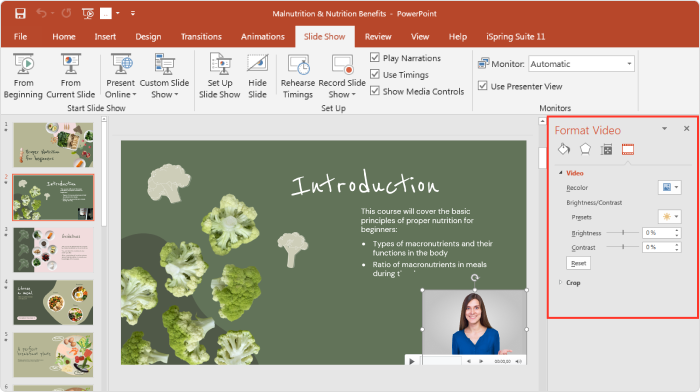
Task: Open the Present Online menu
Action: tap(121, 76)
